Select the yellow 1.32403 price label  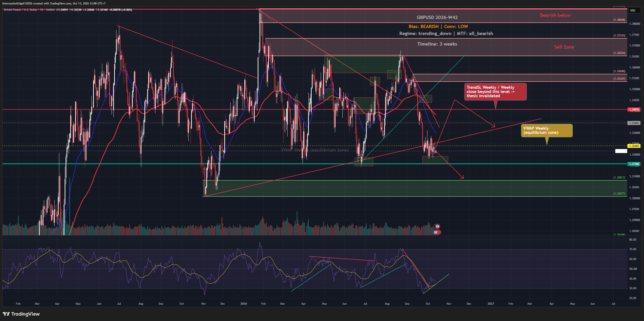tap(634, 146)
